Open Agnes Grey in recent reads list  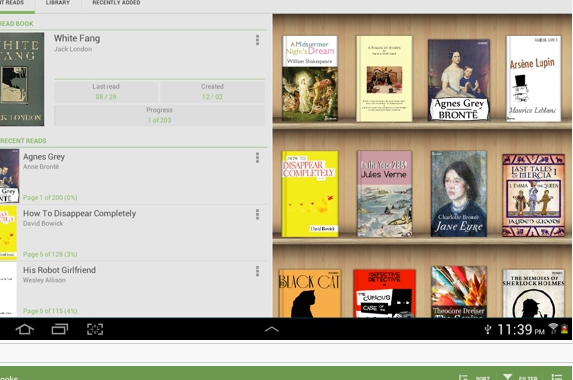133,176
